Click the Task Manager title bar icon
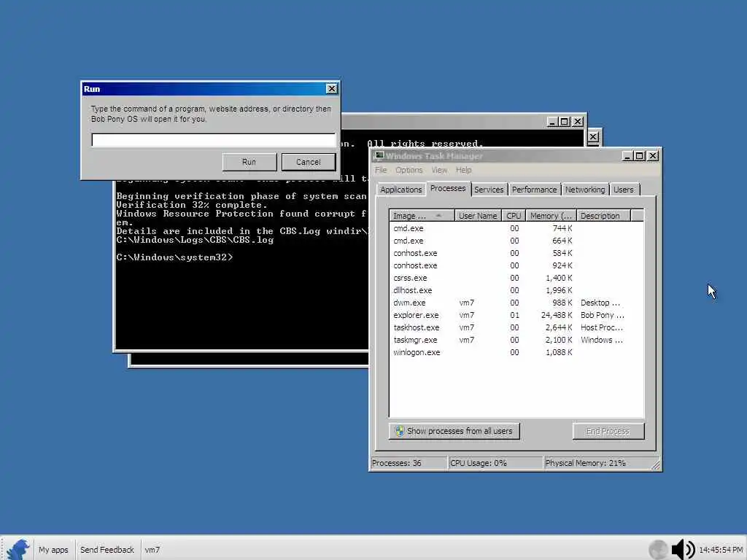 coord(379,156)
